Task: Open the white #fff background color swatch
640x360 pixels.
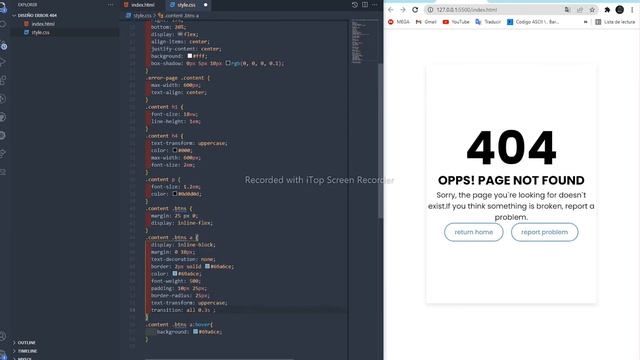Action: (x=190, y=56)
